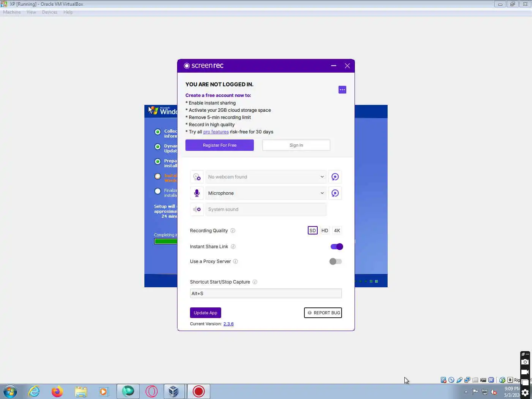Click the Register For Free button

point(220,145)
